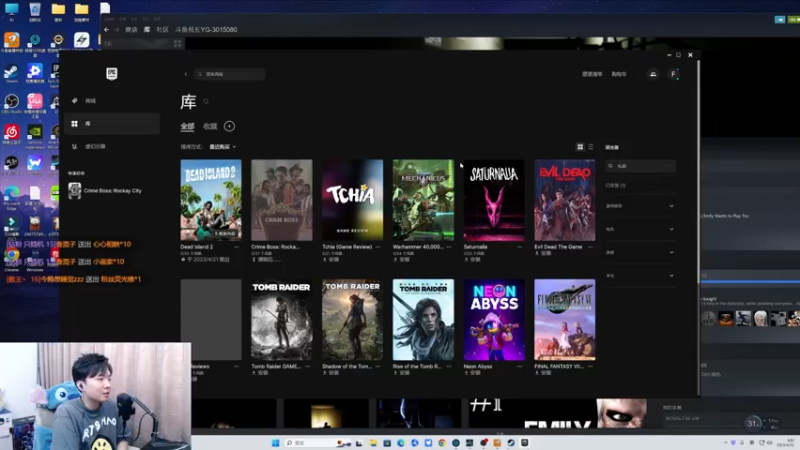Expand the first filter category chevron
Image resolution: width=800 pixels, height=450 pixels.
(x=671, y=206)
